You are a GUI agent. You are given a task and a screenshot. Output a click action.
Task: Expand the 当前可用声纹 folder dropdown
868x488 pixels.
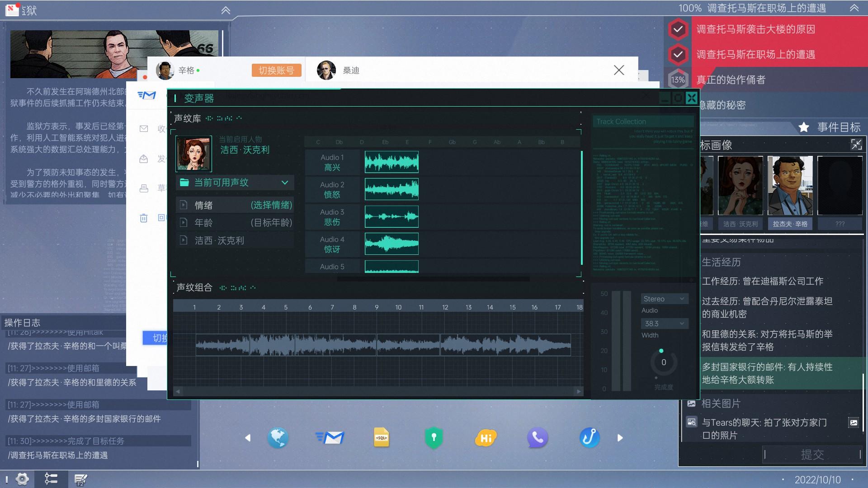pyautogui.click(x=284, y=183)
